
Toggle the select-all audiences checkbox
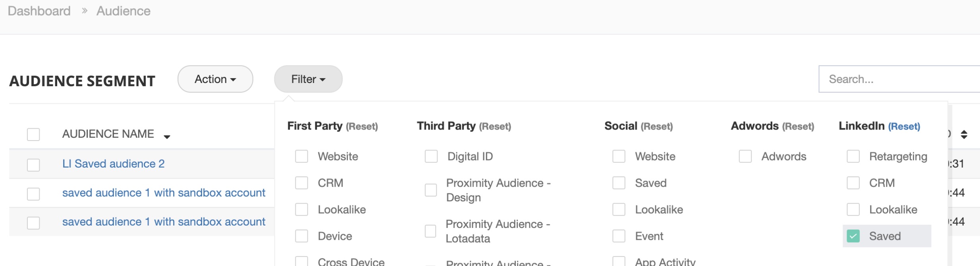[x=33, y=135]
